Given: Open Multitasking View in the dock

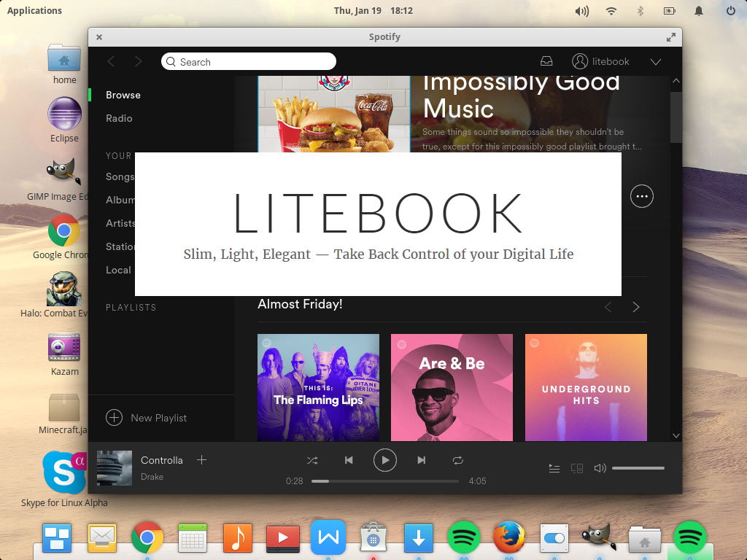Looking at the screenshot, I should (x=57, y=538).
